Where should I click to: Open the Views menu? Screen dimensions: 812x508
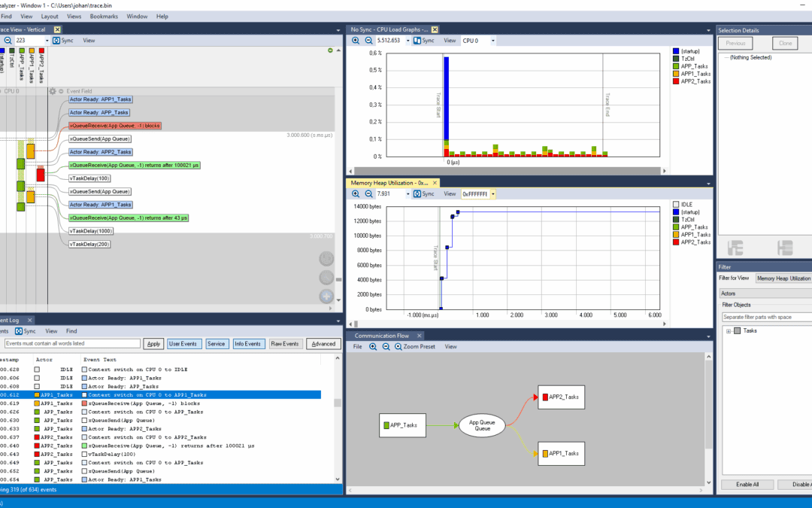74,17
